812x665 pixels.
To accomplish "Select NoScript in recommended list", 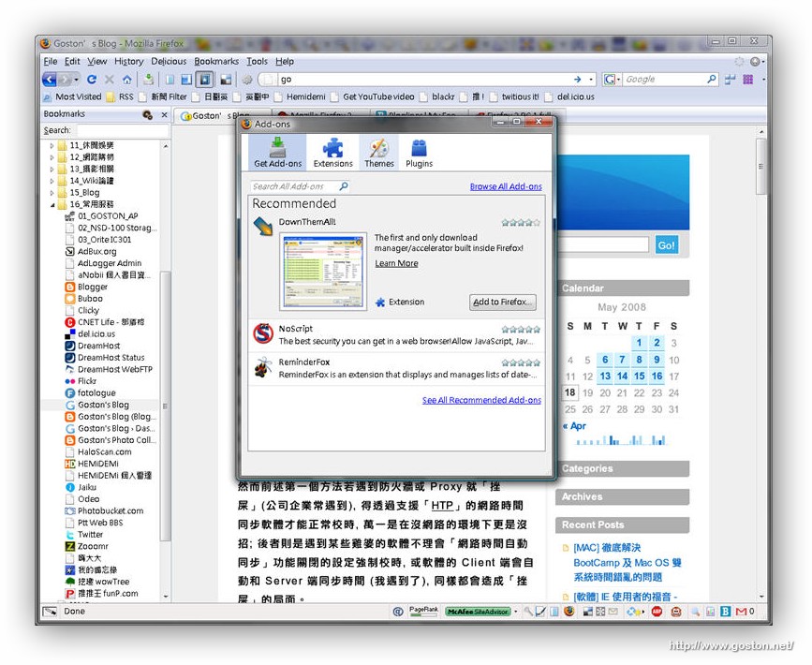I will pos(397,335).
